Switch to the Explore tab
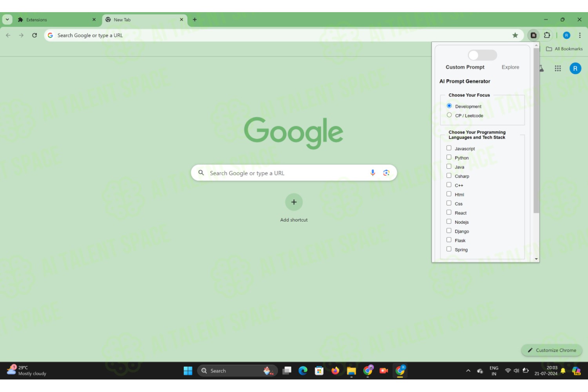 point(510,67)
